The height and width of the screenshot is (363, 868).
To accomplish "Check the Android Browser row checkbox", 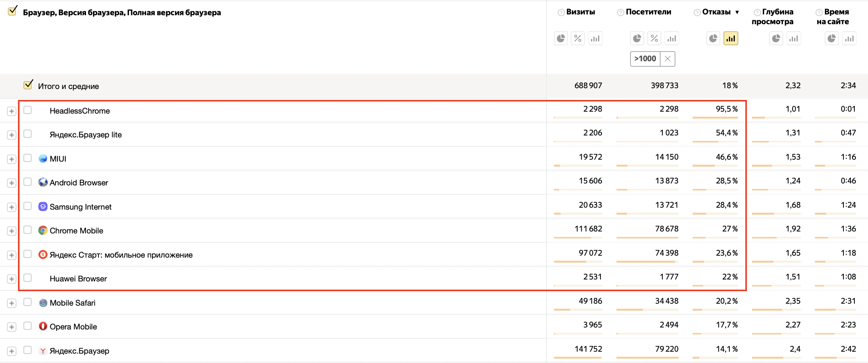I will coord(27,182).
